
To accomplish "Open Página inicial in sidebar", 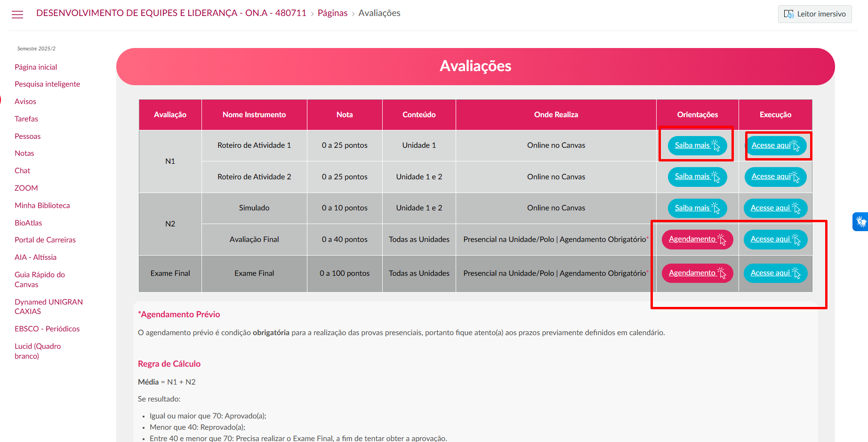I will coord(36,67).
